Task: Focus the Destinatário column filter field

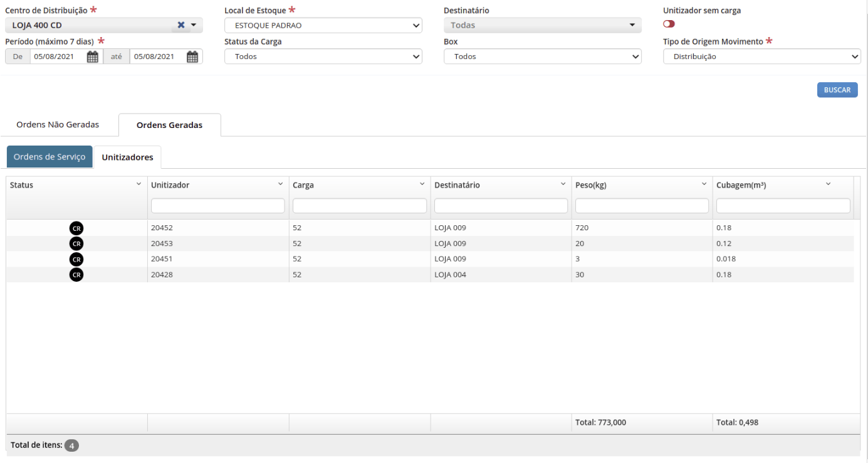Action: click(501, 206)
